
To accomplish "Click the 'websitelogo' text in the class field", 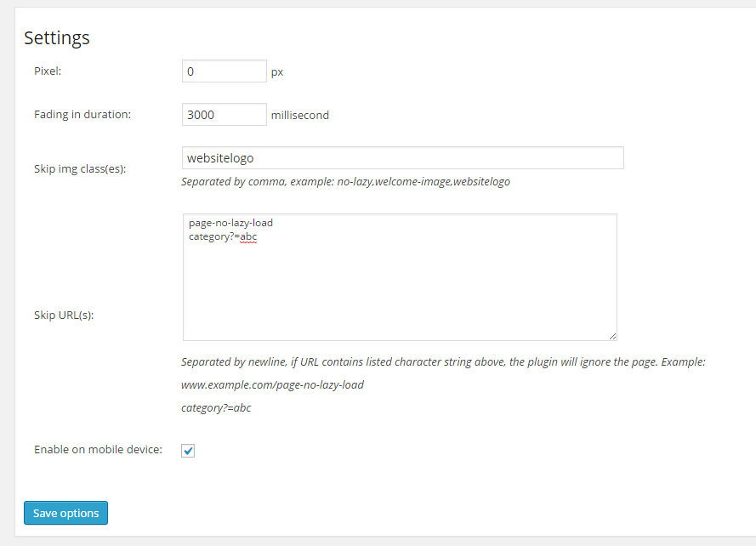I will tap(220, 158).
